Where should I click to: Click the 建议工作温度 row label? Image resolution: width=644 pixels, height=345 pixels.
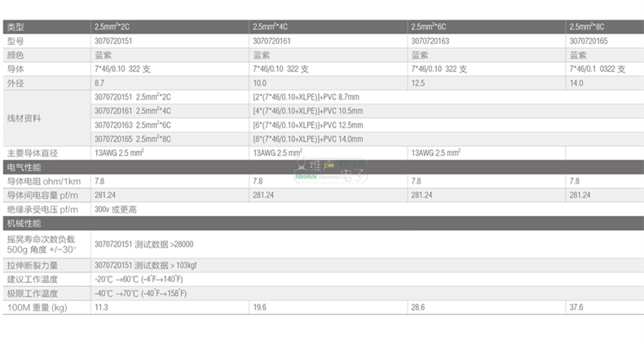(x=33, y=279)
